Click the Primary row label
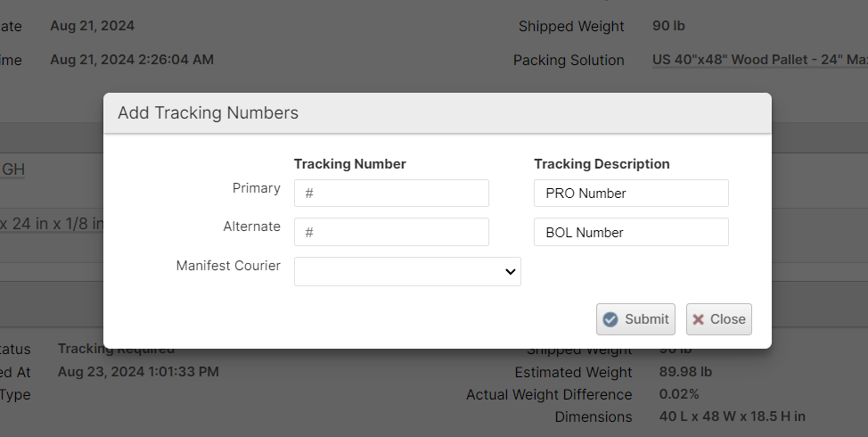Image resolution: width=868 pixels, height=437 pixels. [x=257, y=188]
